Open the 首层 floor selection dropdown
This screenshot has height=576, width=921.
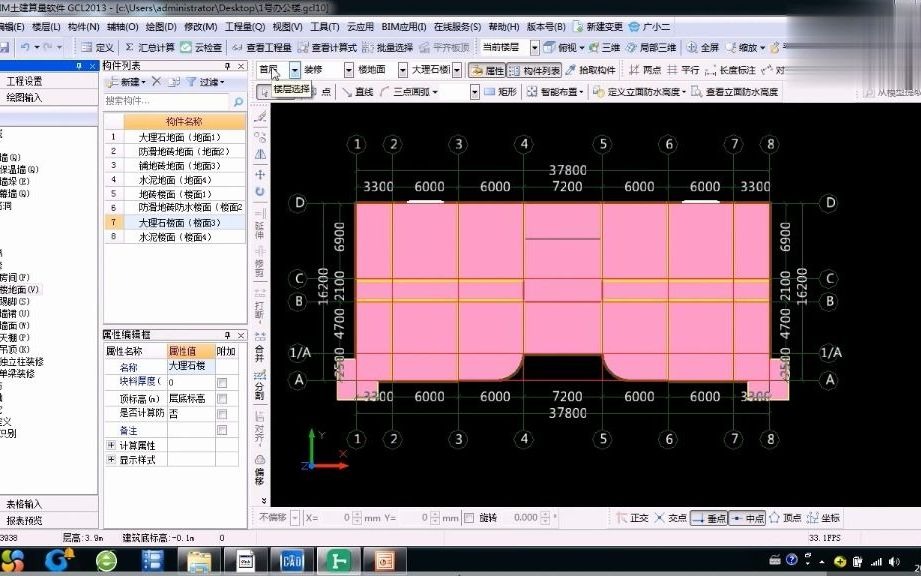point(294,70)
